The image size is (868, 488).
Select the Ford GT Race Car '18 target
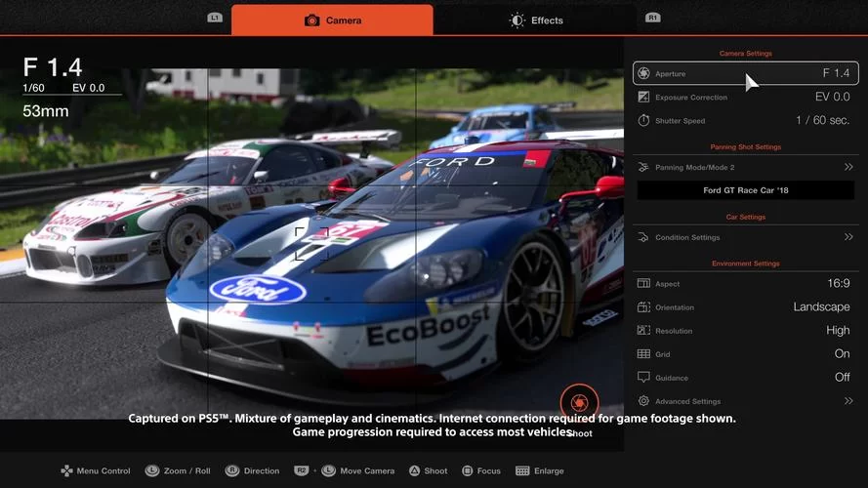[x=746, y=190]
